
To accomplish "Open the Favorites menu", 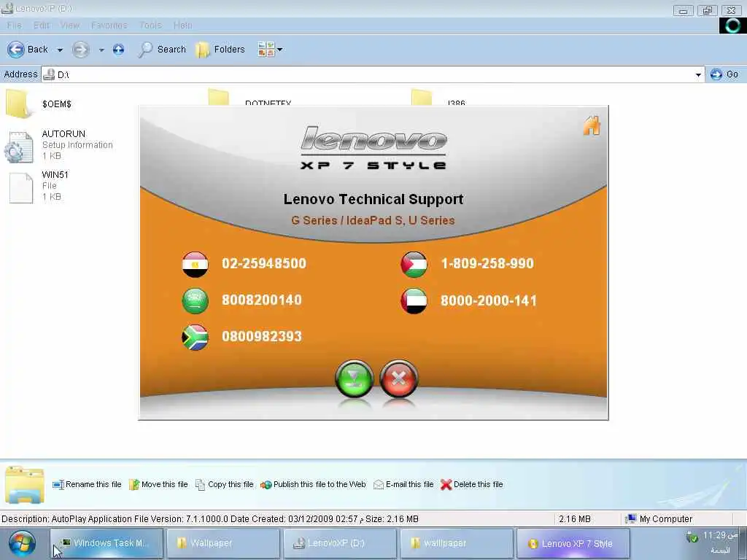I will click(x=109, y=26).
